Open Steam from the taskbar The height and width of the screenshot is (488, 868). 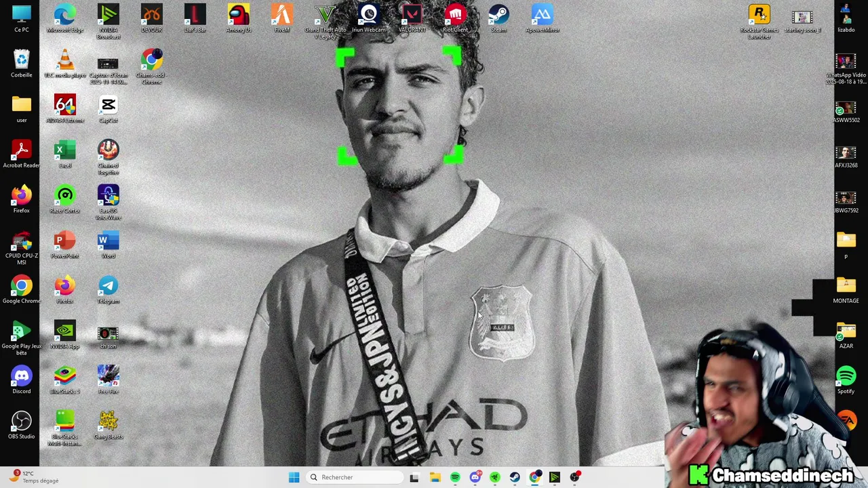515,477
